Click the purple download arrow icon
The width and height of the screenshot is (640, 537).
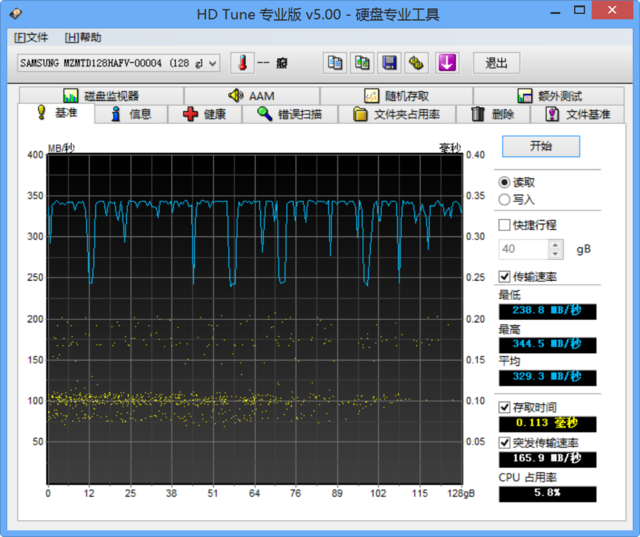tap(447, 63)
